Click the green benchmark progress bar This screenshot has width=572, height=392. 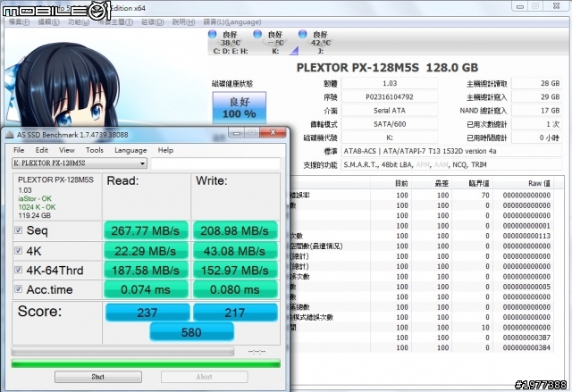coord(146,363)
